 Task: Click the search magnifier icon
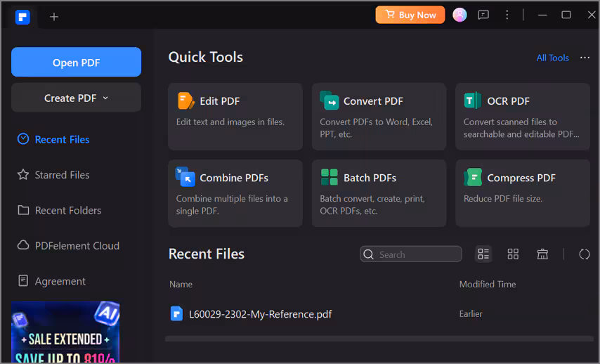[x=368, y=254]
